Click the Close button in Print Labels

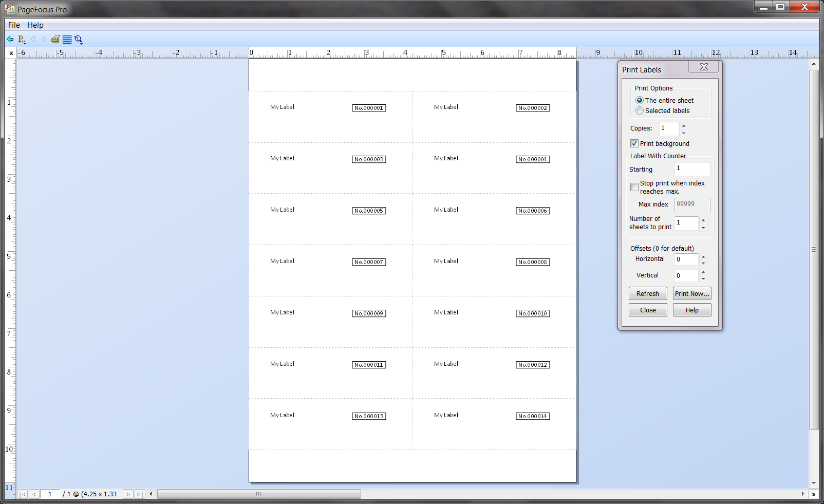click(x=648, y=310)
